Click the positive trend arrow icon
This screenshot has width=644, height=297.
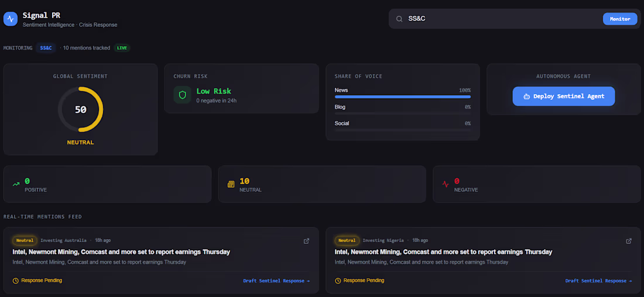pos(16,184)
